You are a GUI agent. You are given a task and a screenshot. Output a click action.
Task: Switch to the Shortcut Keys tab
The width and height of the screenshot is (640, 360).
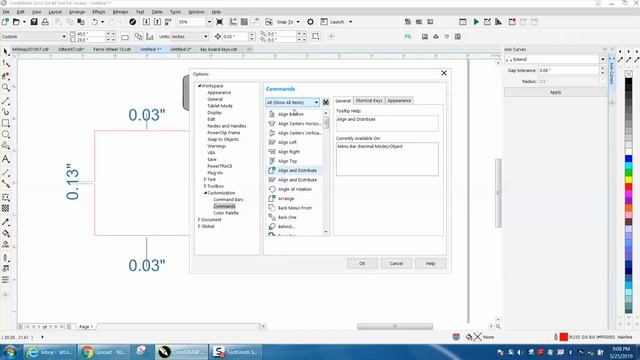tap(369, 100)
